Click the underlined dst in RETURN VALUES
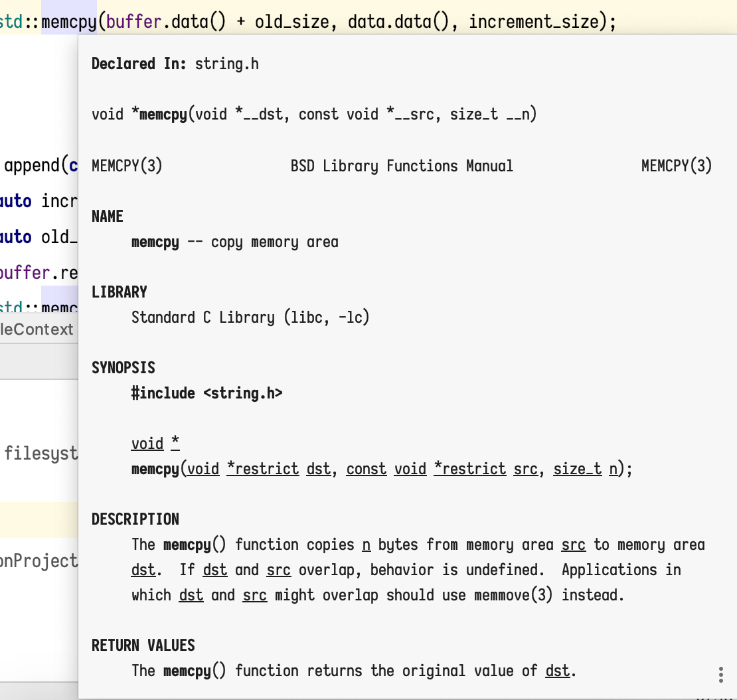 click(556, 671)
